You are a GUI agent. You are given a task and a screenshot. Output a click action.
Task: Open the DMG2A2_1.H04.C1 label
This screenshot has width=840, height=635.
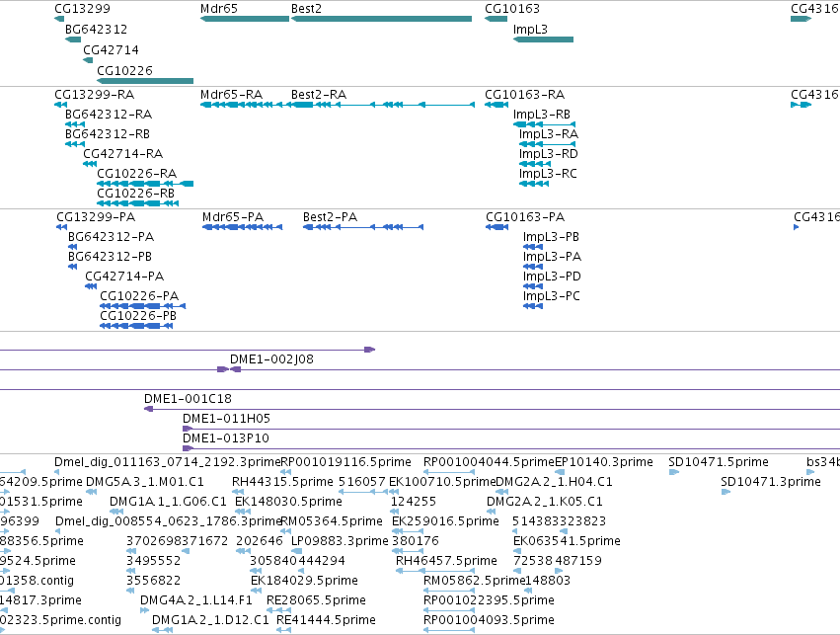point(554,482)
